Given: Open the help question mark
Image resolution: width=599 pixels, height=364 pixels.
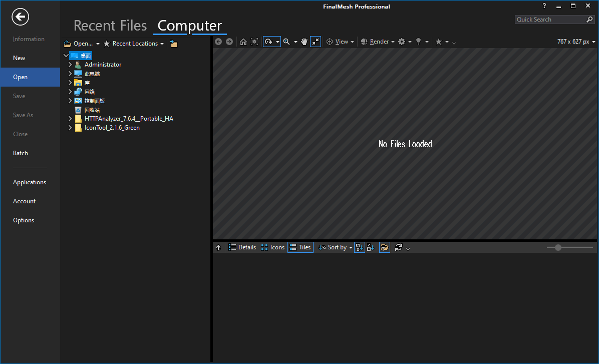Looking at the screenshot, I should (x=544, y=6).
